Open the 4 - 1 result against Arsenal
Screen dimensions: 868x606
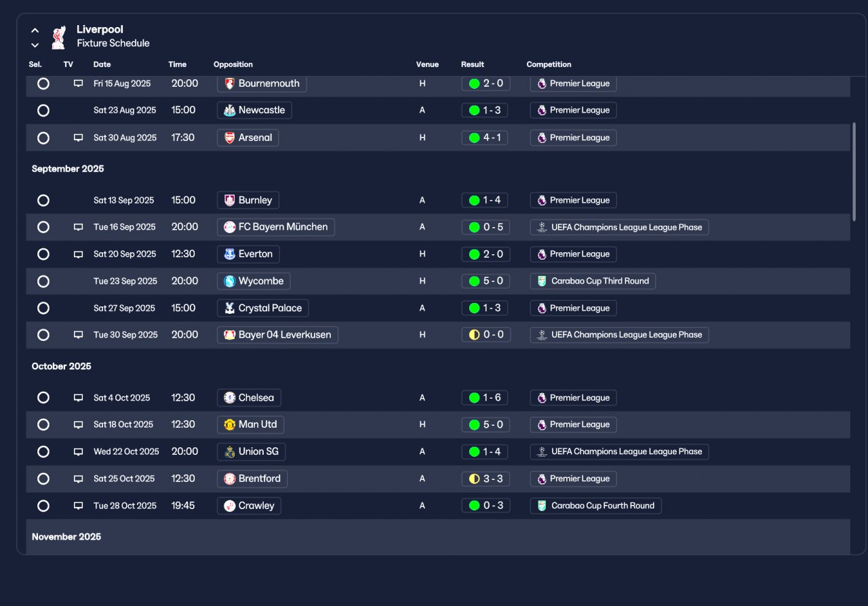486,138
